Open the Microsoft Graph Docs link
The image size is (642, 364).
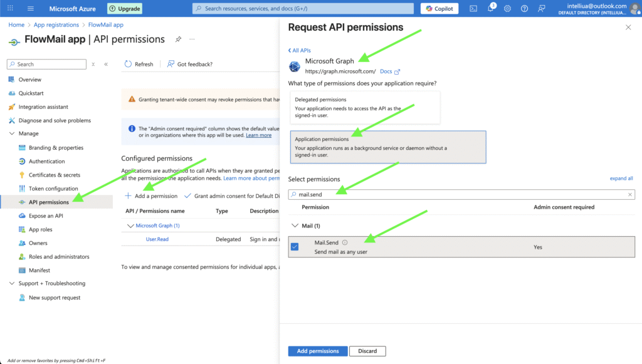point(390,71)
